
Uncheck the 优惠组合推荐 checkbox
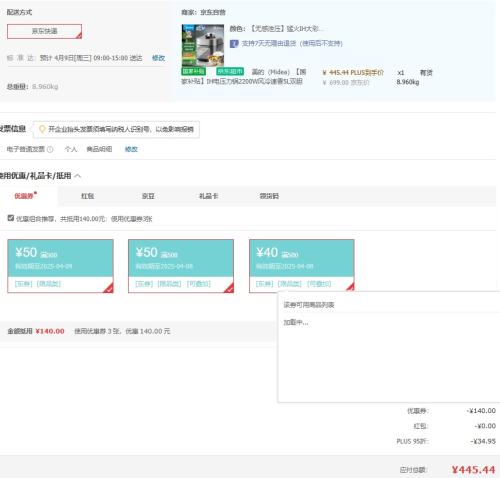(x=11, y=218)
